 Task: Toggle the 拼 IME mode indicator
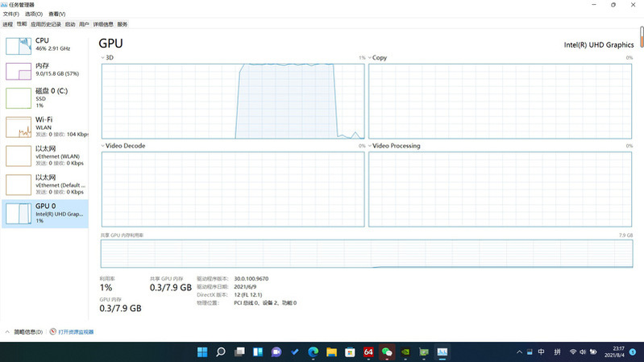pyautogui.click(x=557, y=352)
